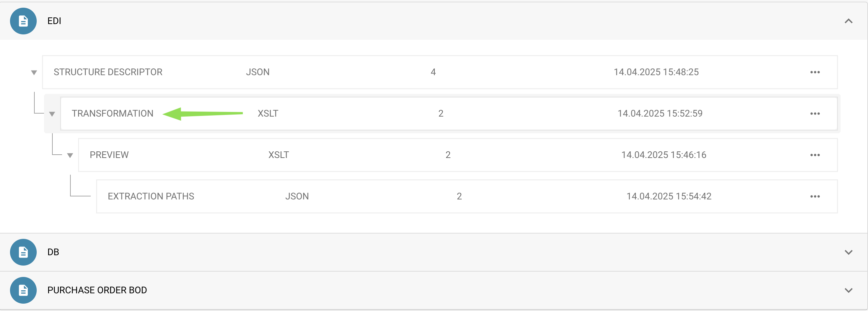Image resolution: width=868 pixels, height=311 pixels.
Task: Collapse the EDI section with the chevron
Action: (848, 21)
